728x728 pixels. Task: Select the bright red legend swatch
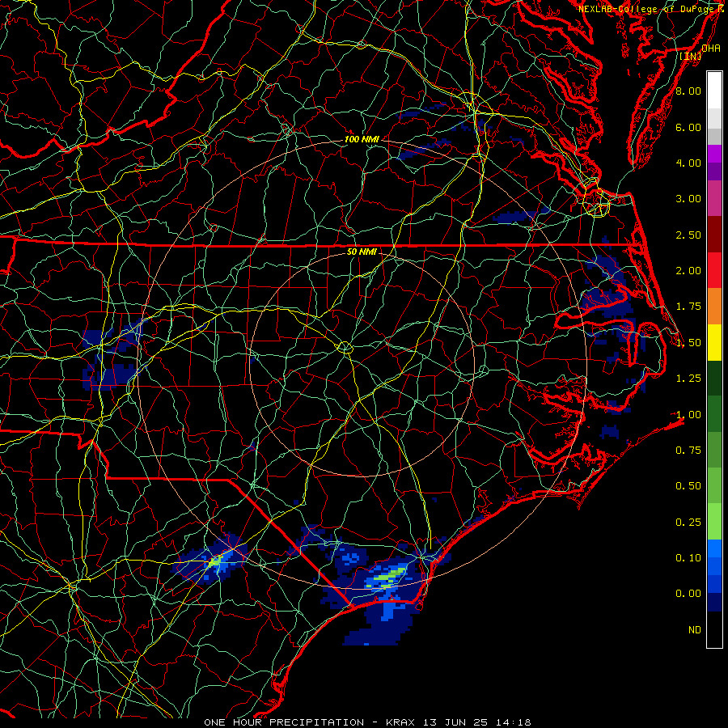pyautogui.click(x=714, y=270)
